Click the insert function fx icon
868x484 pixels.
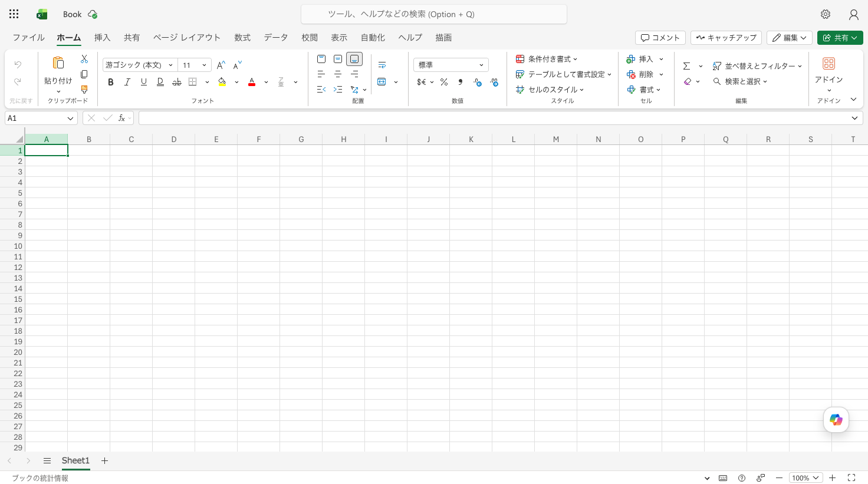point(121,118)
